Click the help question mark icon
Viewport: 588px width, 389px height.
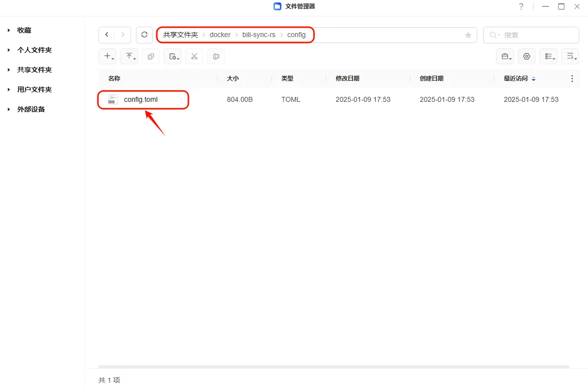click(x=521, y=6)
